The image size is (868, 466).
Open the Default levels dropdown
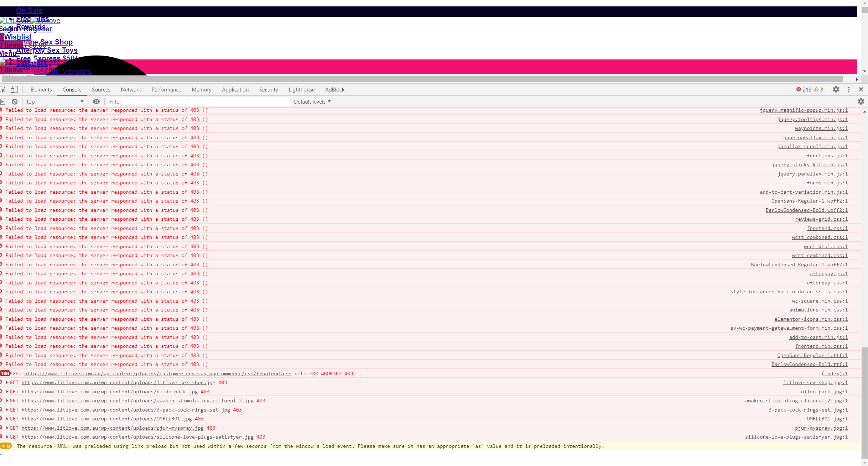(312, 101)
